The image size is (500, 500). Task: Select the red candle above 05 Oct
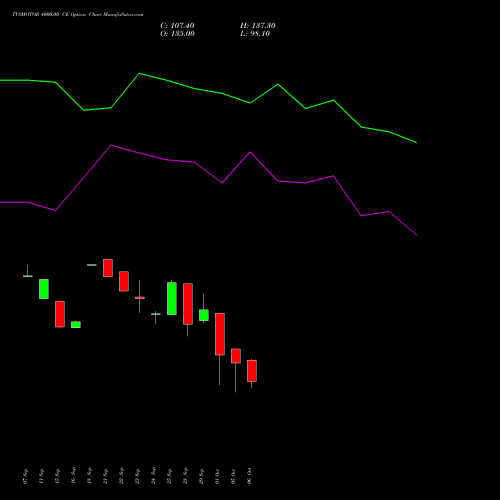click(236, 356)
